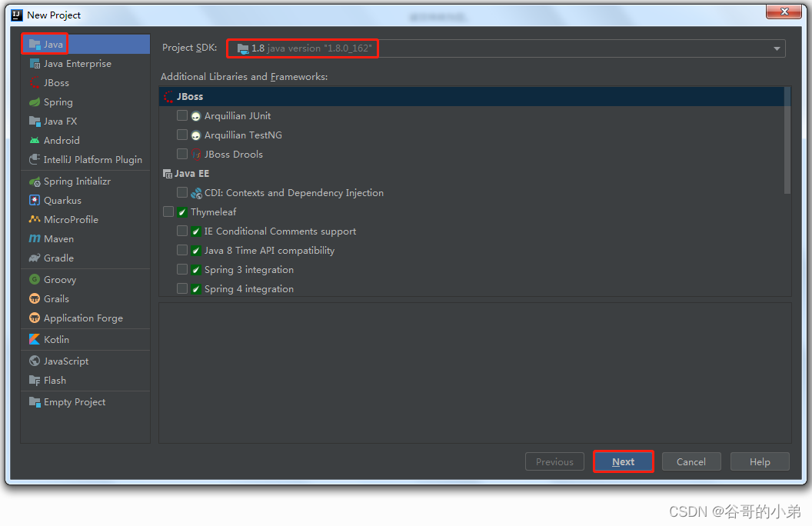Check CDI: Contexts and Dependency Injection
The width and height of the screenshot is (812, 526).
[x=182, y=192]
